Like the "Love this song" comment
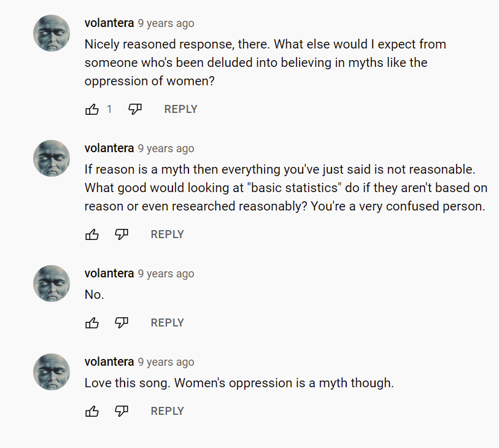 (x=92, y=411)
